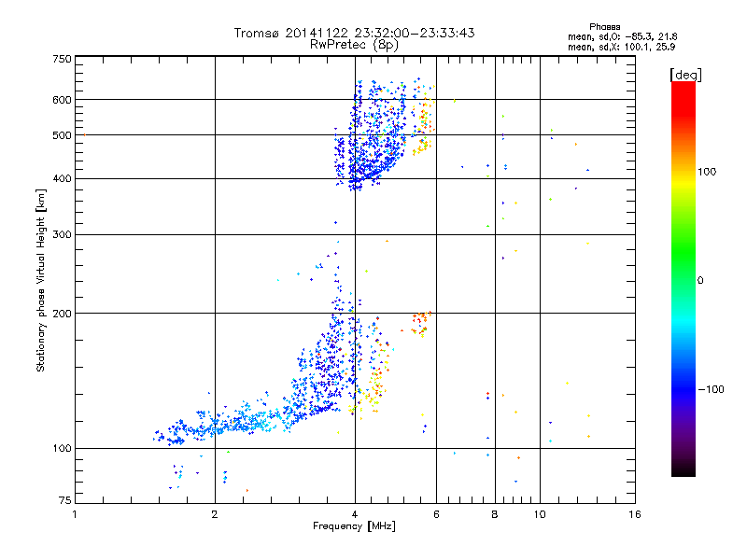
Task: Click y-axis tick label '500'
Action: click(62, 135)
